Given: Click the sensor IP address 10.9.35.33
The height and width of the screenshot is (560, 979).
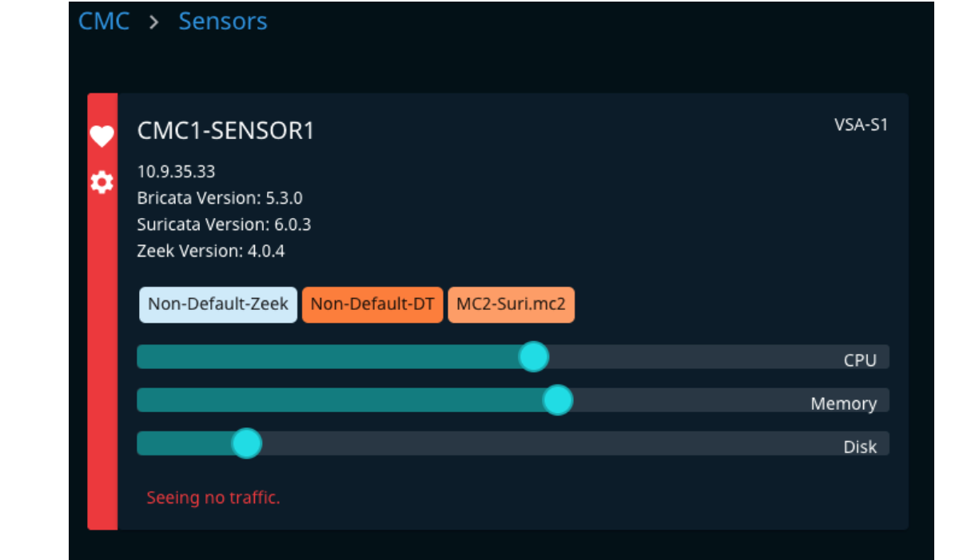Looking at the screenshot, I should 176,172.
